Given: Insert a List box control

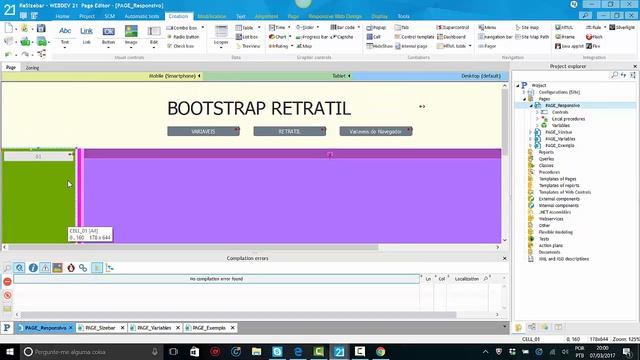Looking at the screenshot, I should [x=247, y=37].
